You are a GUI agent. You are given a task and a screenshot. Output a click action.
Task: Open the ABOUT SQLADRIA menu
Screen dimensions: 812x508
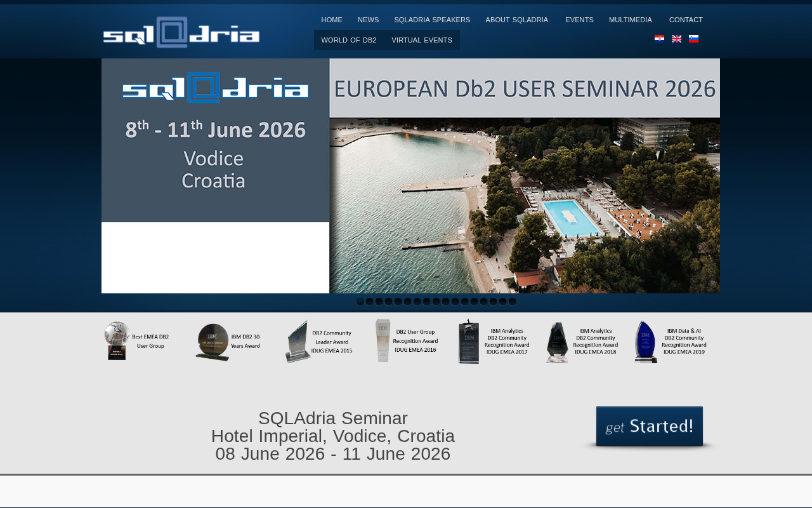pos(517,20)
